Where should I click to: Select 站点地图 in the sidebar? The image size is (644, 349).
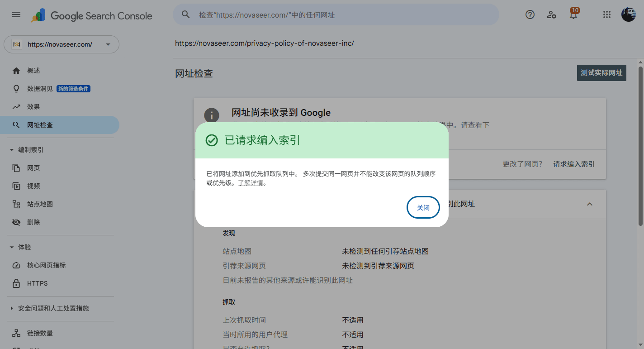pyautogui.click(x=40, y=204)
